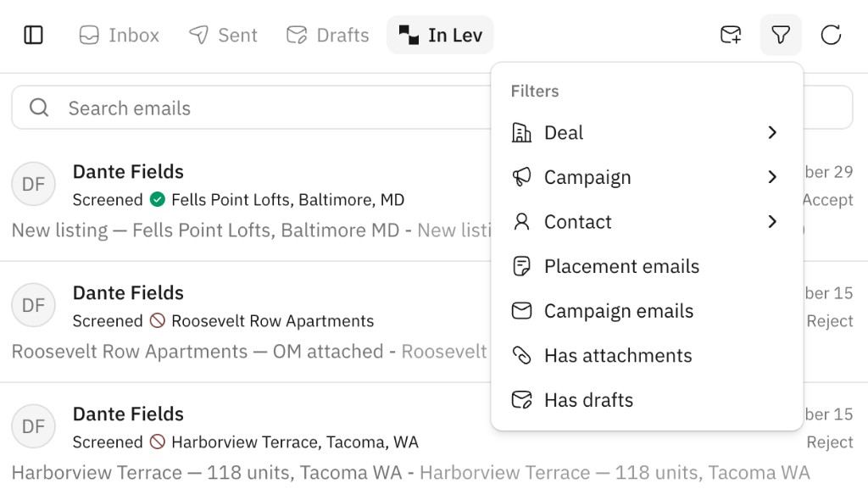Expand the Contact filter submenu

(647, 221)
